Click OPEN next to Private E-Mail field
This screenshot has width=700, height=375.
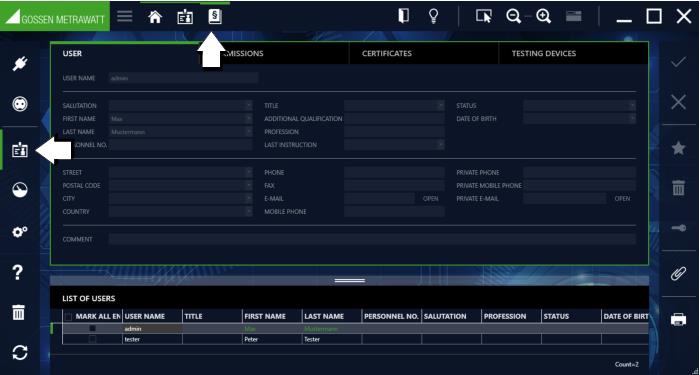(622, 199)
